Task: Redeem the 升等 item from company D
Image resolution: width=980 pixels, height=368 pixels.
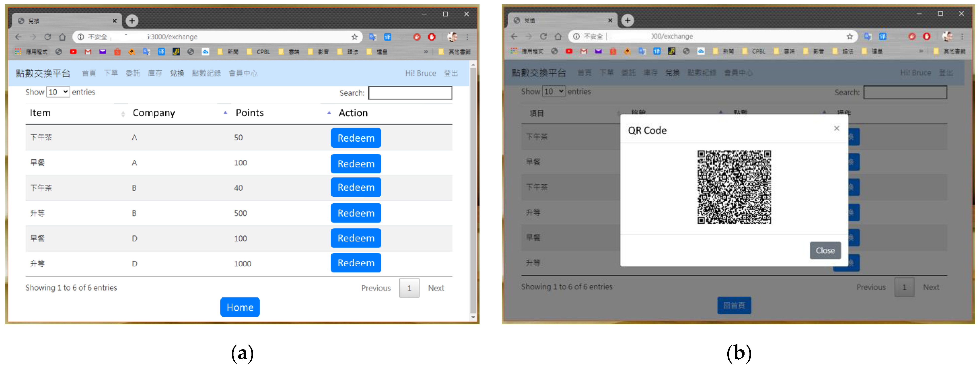Action: 355,263
